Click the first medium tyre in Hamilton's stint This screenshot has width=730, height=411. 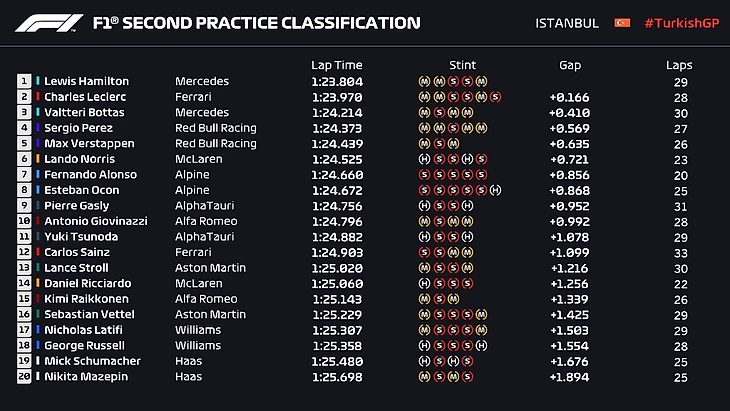click(x=424, y=81)
